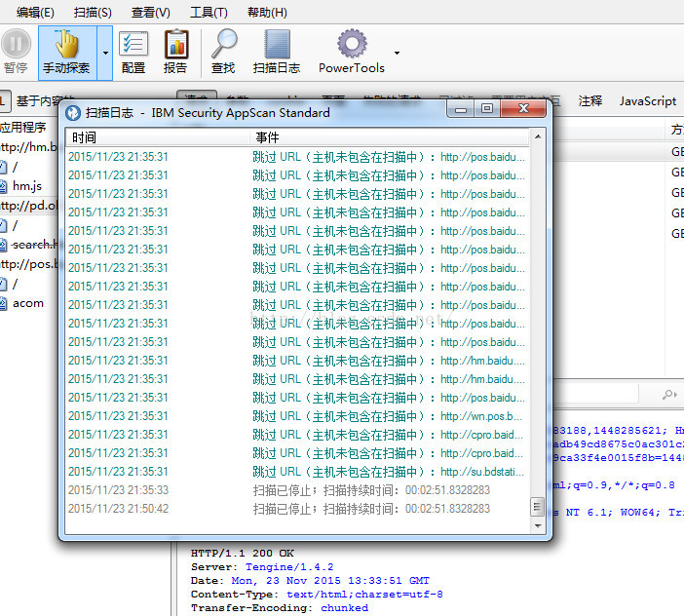Click the scan log scrollbar up arrow
Screen dimensions: 684x616
538,136
